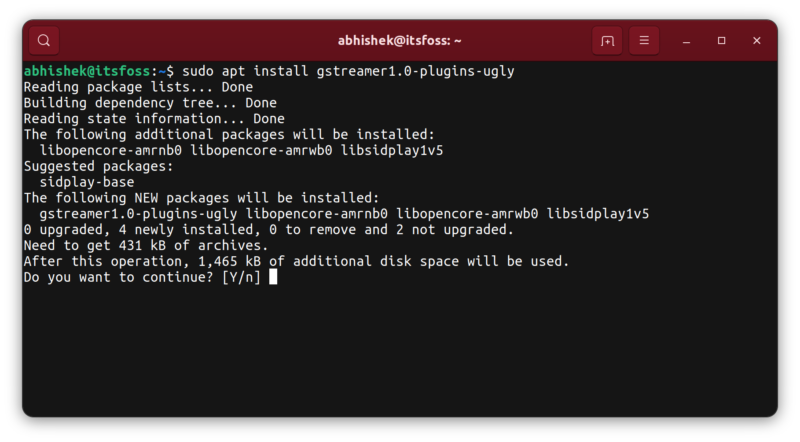Minimize the terminal window
This screenshot has height=442, width=800.
coord(686,41)
